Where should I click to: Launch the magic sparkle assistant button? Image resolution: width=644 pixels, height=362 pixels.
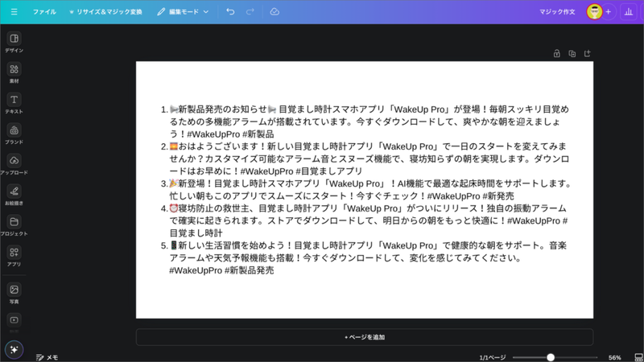[14, 350]
